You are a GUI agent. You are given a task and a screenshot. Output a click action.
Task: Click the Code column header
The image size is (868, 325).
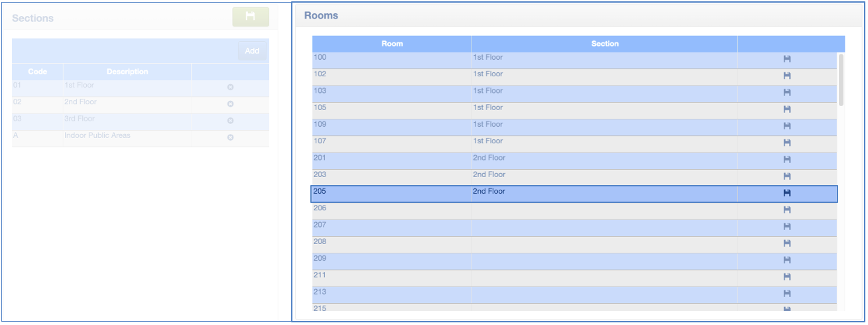coord(38,72)
